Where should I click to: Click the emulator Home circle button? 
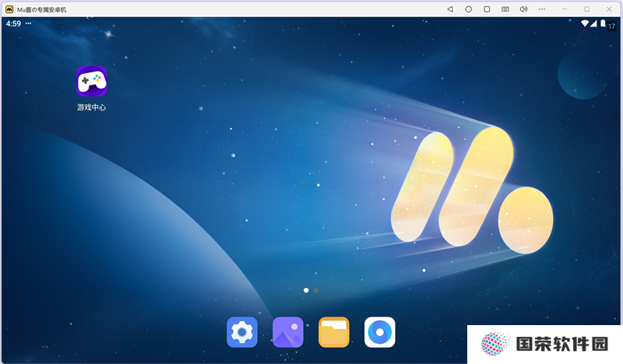point(469,9)
